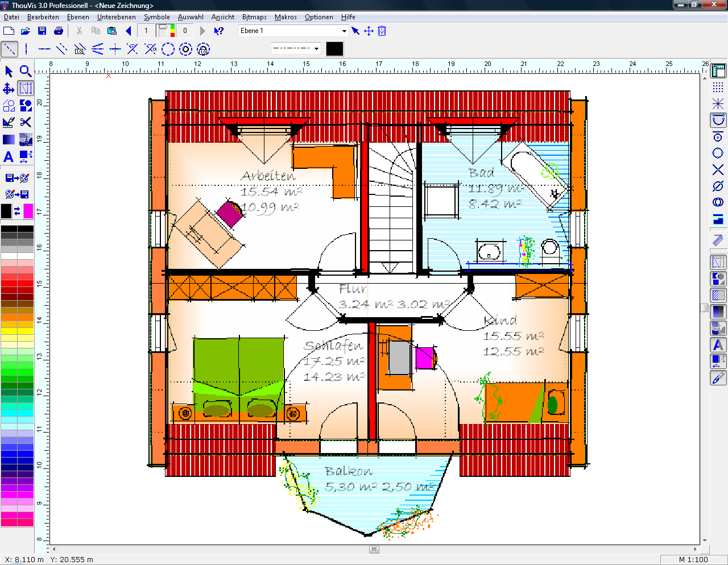
Task: Open the line style dropdown
Action: 317,49
